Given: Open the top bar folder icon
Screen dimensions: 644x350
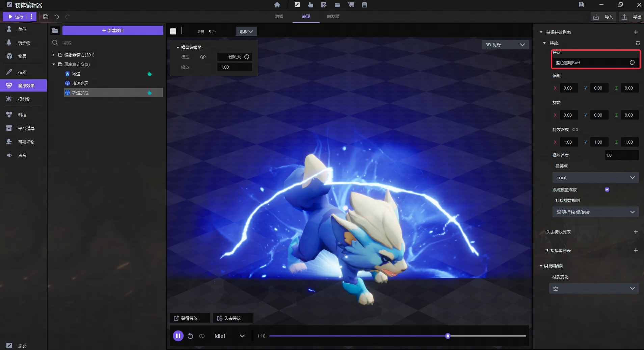Looking at the screenshot, I should click(338, 5).
